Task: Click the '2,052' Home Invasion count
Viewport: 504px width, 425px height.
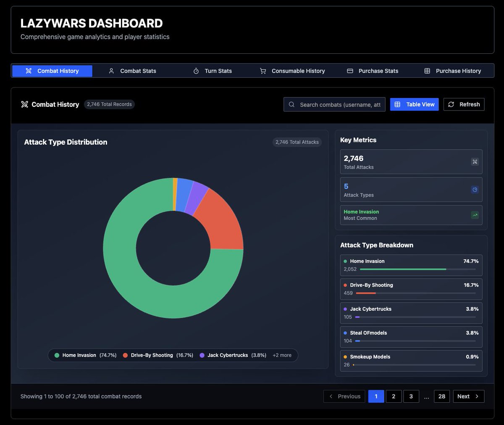Action: (350, 269)
